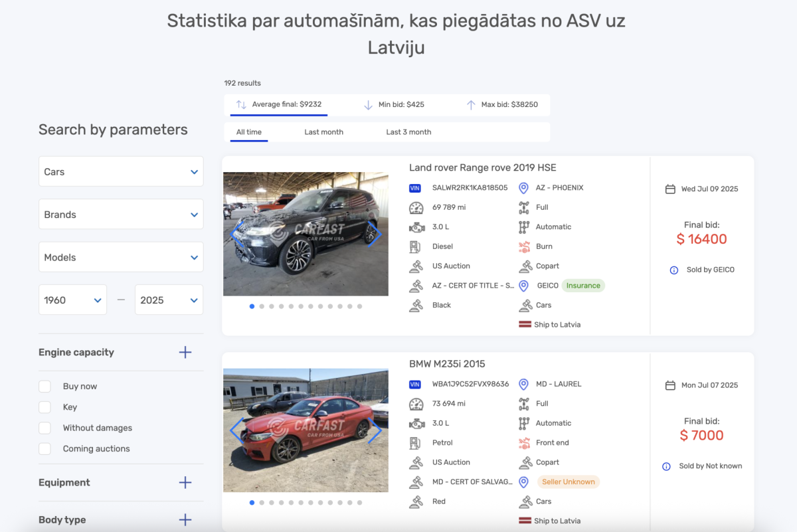Expand the Engine capacity section
This screenshot has width=797, height=532.
point(185,353)
